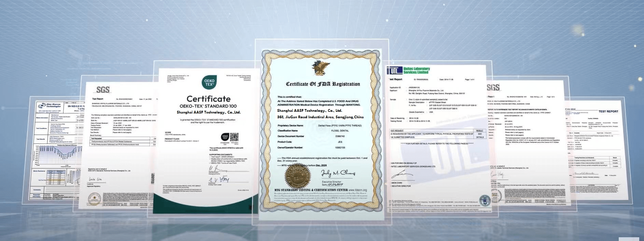Click the '368, JiuGan Road Industrial Area' address line
The width and height of the screenshot is (644, 241).
coord(320,117)
